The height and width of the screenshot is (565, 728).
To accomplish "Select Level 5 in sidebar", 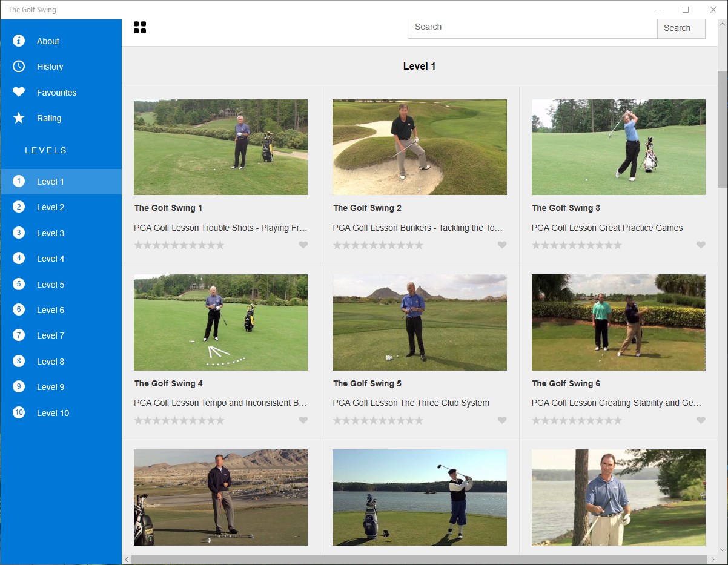I will [x=61, y=285].
